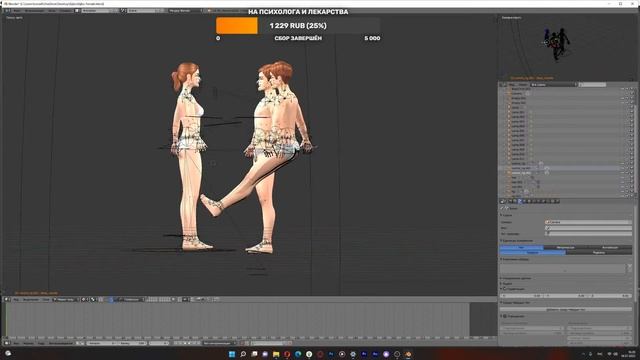Select 'Нет' unit system
The image size is (640, 360).
pyautogui.click(x=522, y=247)
